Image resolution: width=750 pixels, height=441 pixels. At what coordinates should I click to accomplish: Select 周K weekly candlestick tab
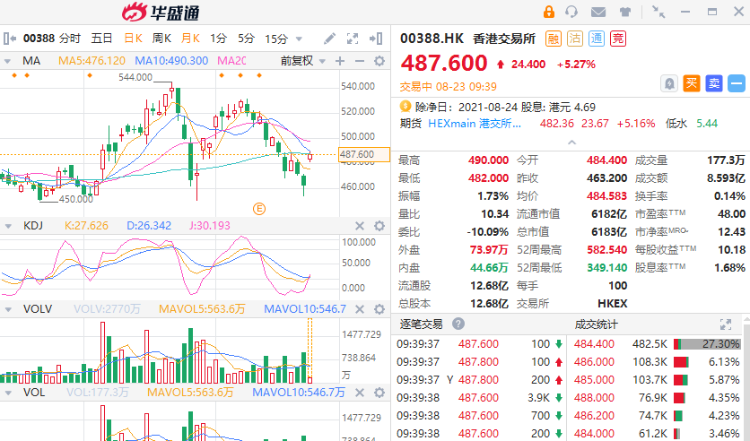click(162, 38)
